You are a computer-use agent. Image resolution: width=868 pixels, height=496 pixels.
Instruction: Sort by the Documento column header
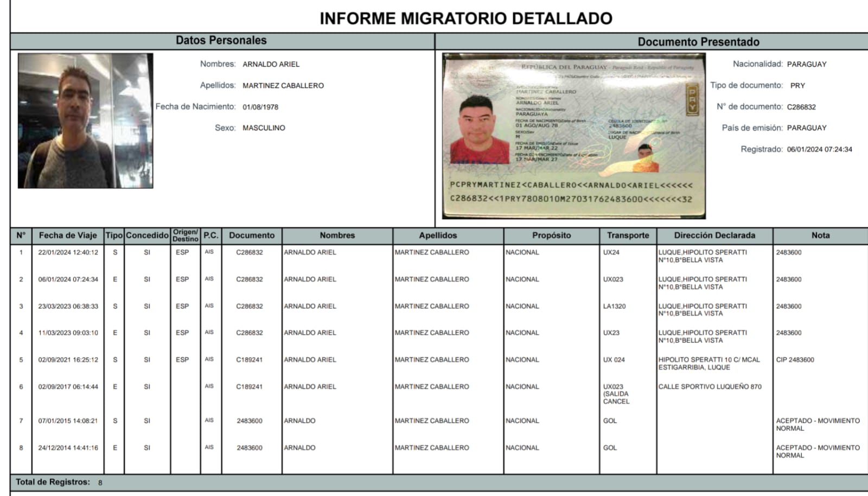[x=251, y=236]
